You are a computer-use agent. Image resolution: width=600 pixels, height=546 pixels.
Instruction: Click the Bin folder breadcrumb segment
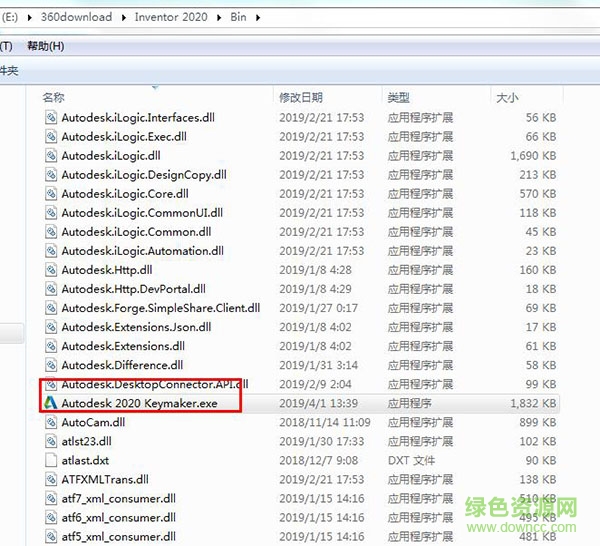coord(238,17)
